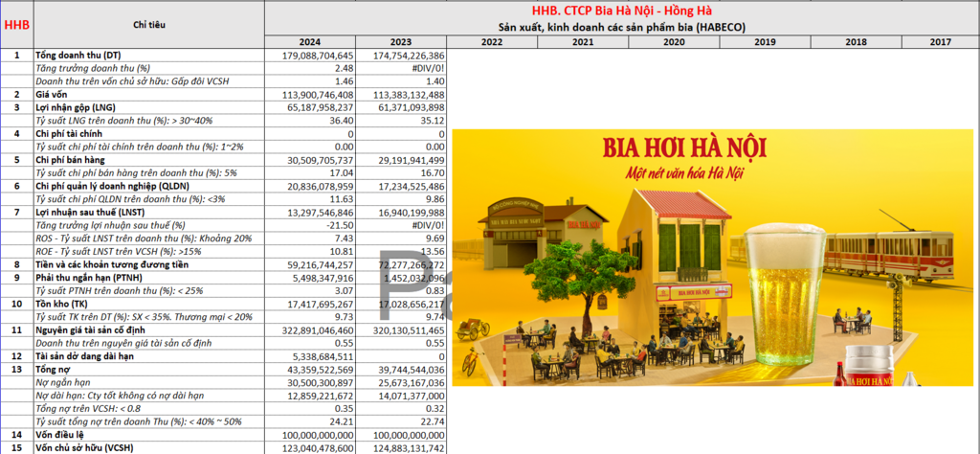This screenshot has width=980, height=454.
Task: Select the HABECO business description subtitle cell
Action: [x=621, y=26]
